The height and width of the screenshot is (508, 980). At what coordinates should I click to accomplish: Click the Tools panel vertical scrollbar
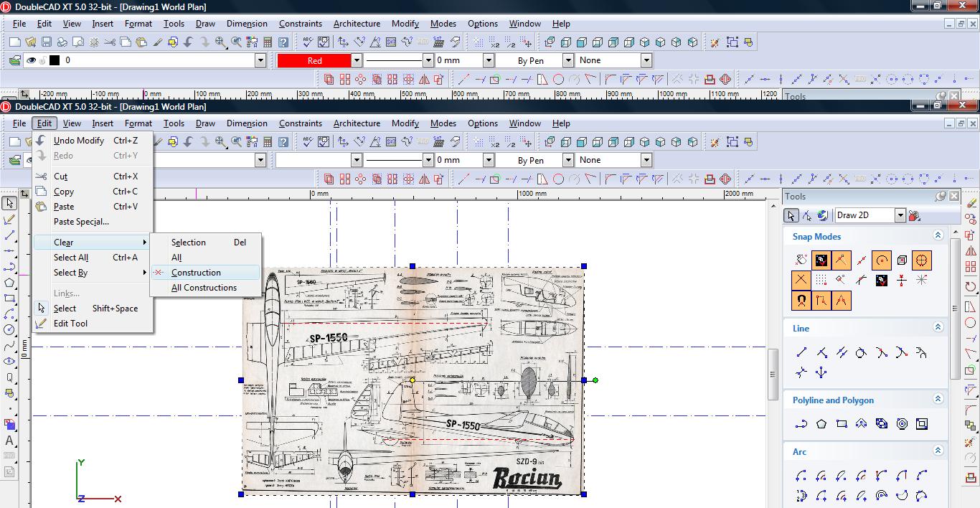[954, 309]
